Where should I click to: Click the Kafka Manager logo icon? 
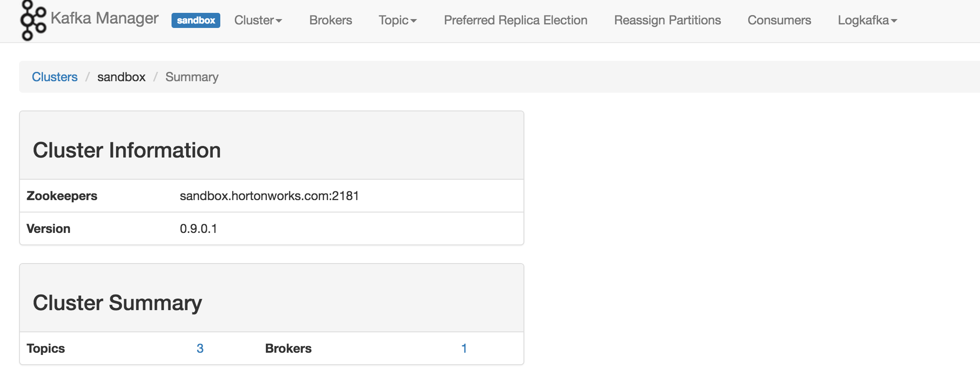click(33, 20)
